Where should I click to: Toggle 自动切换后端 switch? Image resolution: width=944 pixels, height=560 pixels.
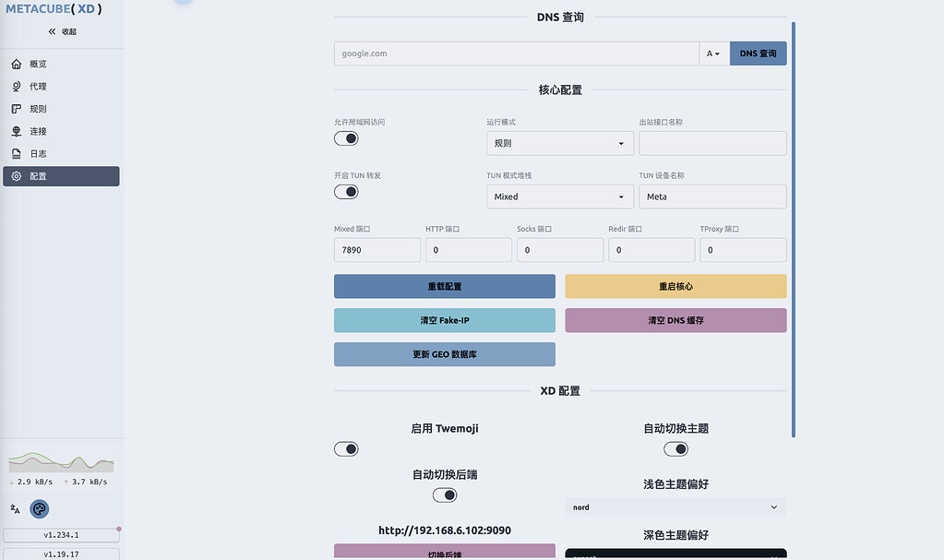coord(445,495)
